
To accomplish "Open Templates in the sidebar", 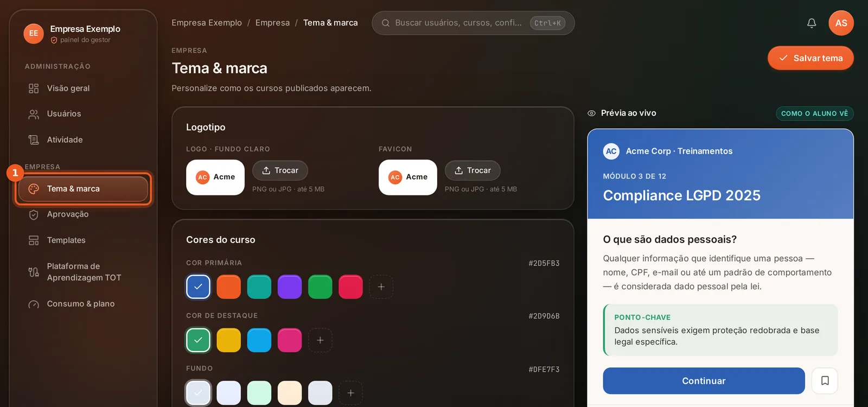I will tap(83, 240).
